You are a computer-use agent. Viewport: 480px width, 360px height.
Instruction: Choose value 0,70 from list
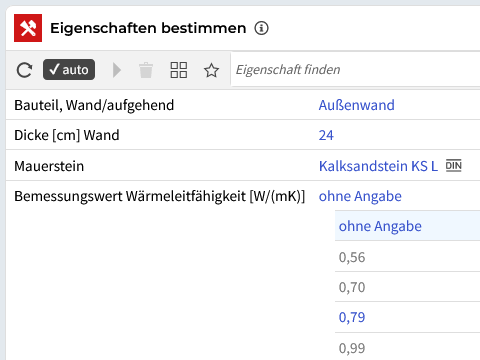coord(407,287)
